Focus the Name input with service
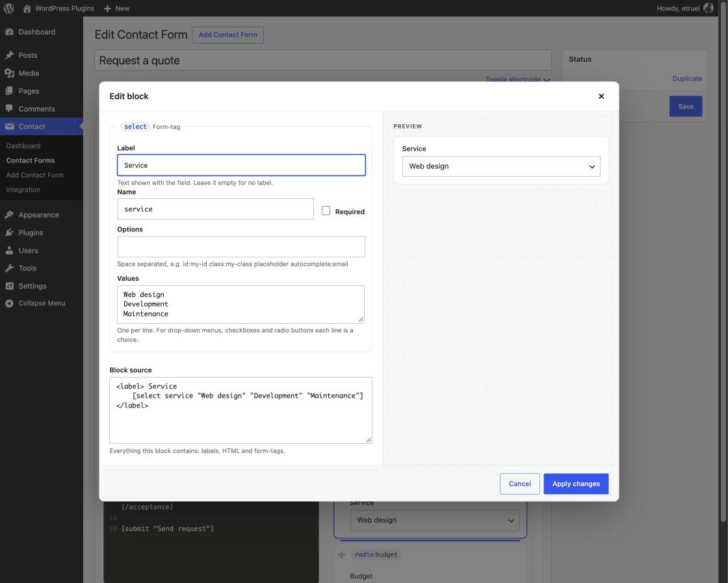This screenshot has height=583, width=728. click(215, 209)
